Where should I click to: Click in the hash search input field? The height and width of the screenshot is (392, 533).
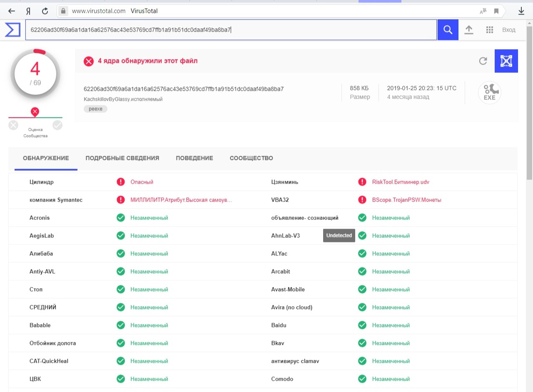pyautogui.click(x=231, y=30)
